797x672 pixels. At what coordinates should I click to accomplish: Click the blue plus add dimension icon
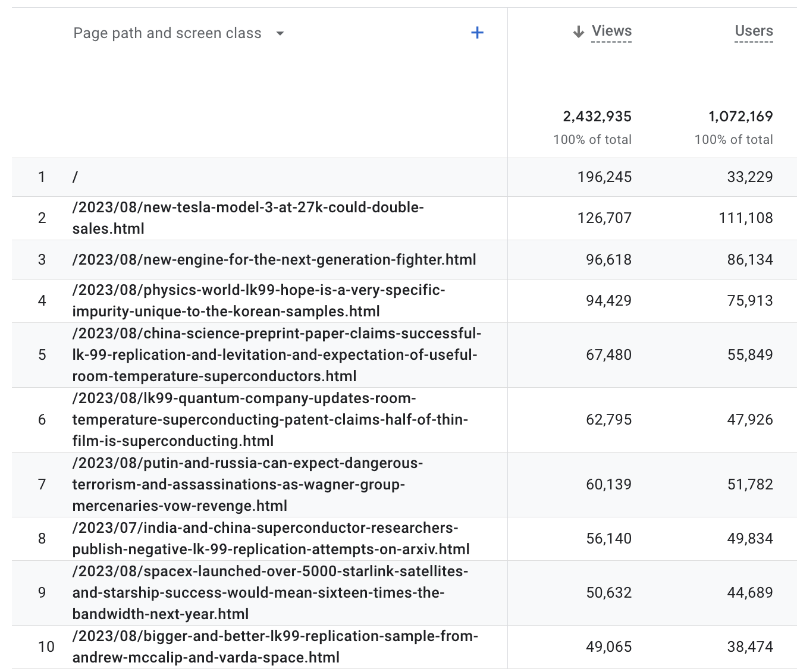click(477, 33)
